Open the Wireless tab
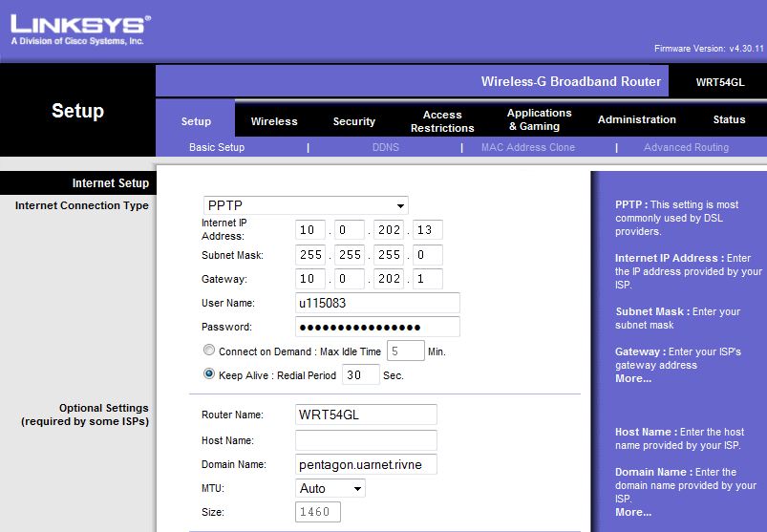Viewport: 767px width, 532px height. [x=274, y=121]
